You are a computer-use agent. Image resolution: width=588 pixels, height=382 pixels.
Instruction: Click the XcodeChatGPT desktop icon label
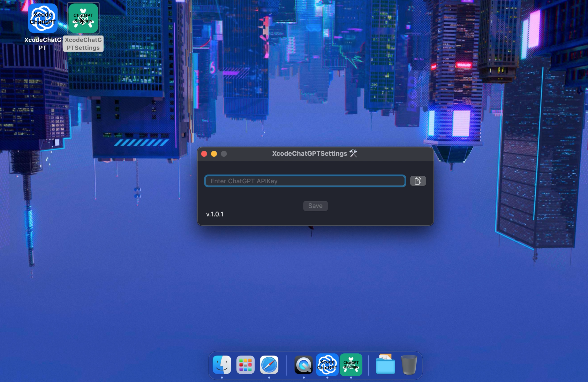coord(43,44)
